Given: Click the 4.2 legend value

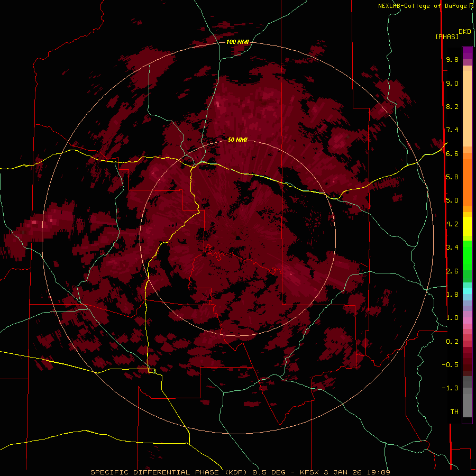Looking at the screenshot, I should tap(452, 224).
